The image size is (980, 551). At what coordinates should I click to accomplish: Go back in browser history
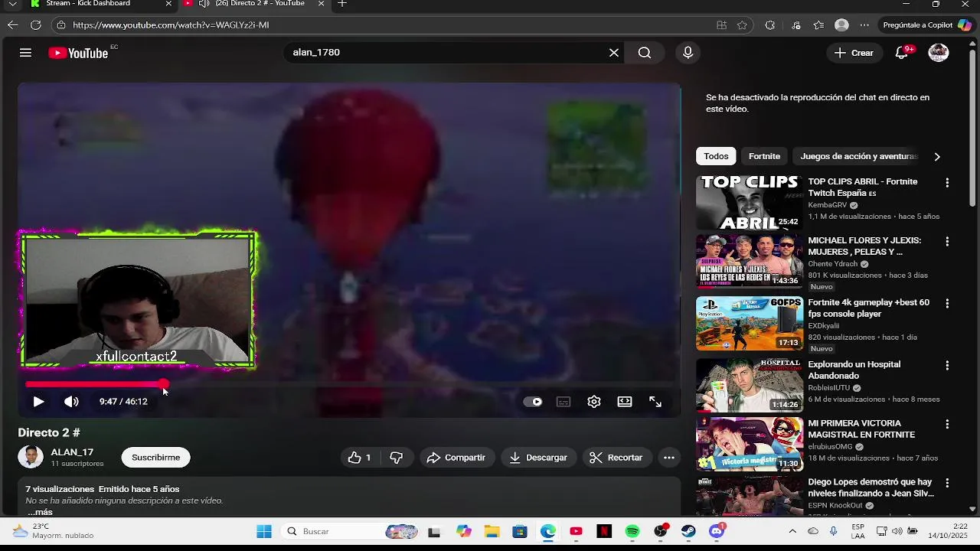tap(12, 25)
